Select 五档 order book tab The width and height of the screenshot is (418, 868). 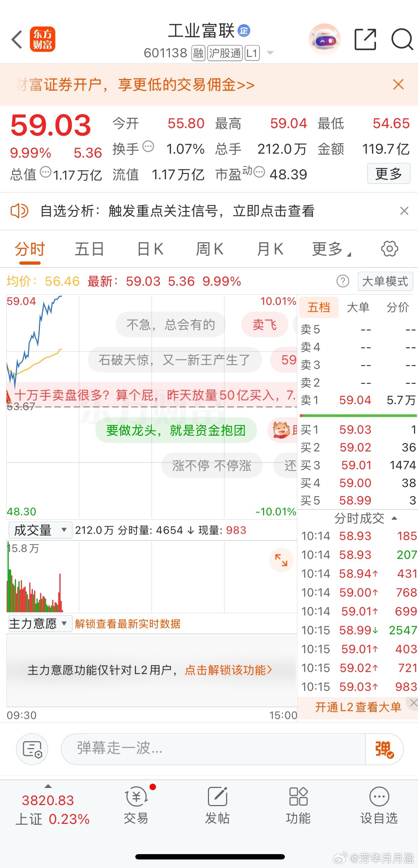pos(319,307)
